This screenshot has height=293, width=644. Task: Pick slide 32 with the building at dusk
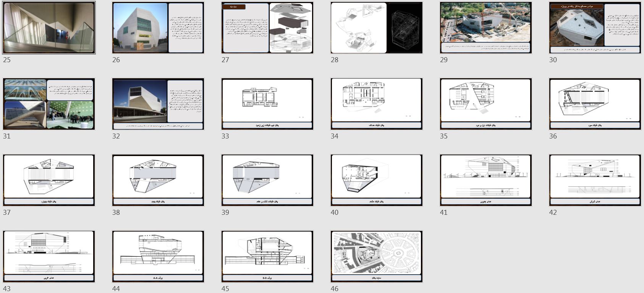[x=158, y=104]
